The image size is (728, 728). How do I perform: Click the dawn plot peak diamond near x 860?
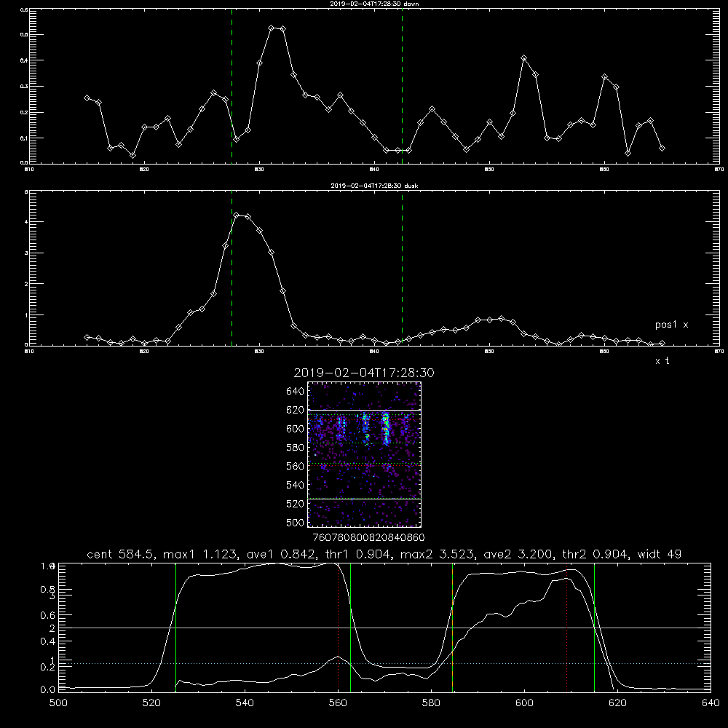[x=604, y=77]
